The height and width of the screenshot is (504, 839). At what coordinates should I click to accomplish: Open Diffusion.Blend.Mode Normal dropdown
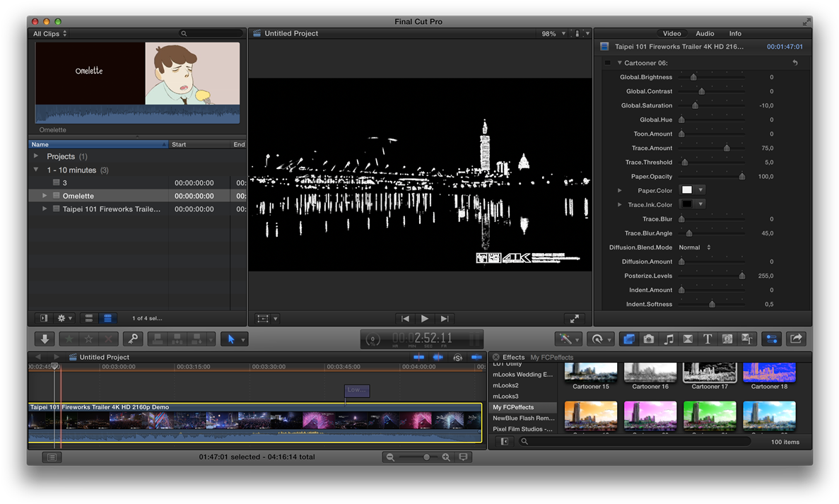(x=695, y=247)
